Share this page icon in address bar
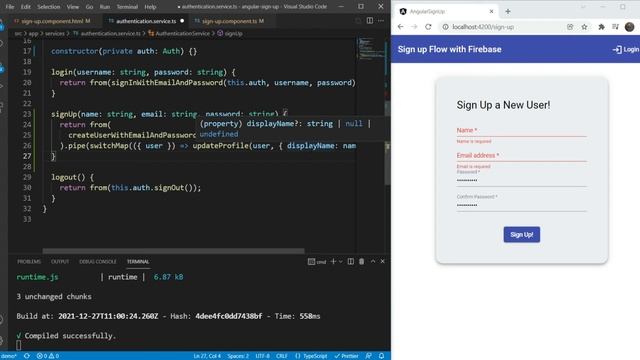640x360 pixels. [570, 27]
